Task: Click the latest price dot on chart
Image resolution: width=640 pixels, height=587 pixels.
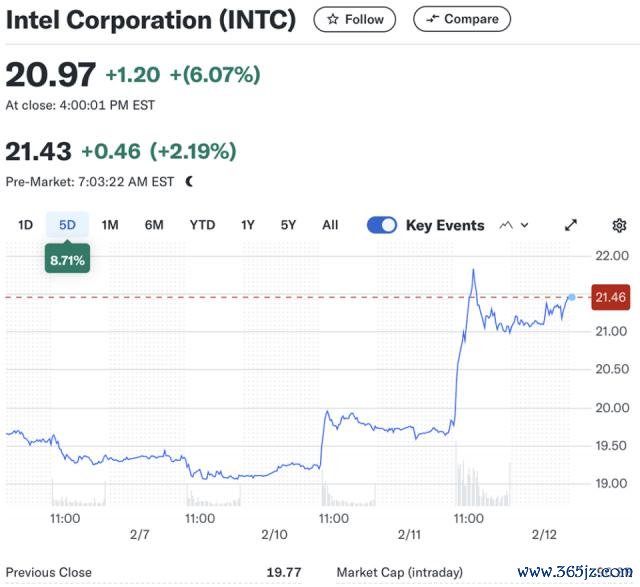Action: pos(571,297)
